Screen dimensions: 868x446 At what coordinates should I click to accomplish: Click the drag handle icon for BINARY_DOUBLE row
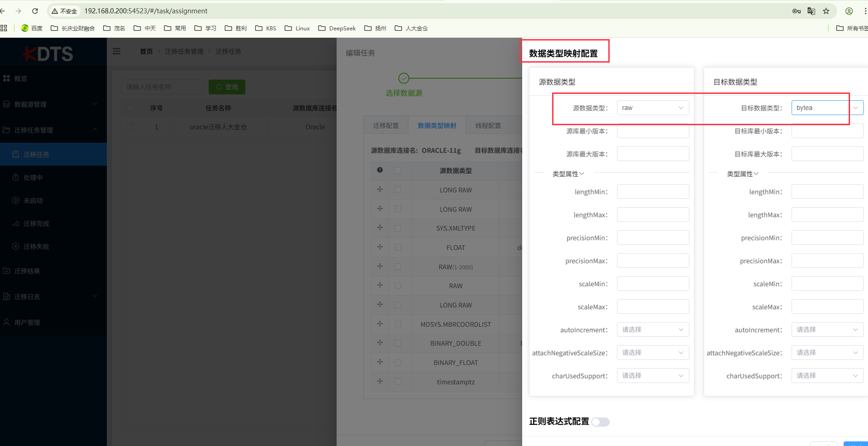coord(380,343)
